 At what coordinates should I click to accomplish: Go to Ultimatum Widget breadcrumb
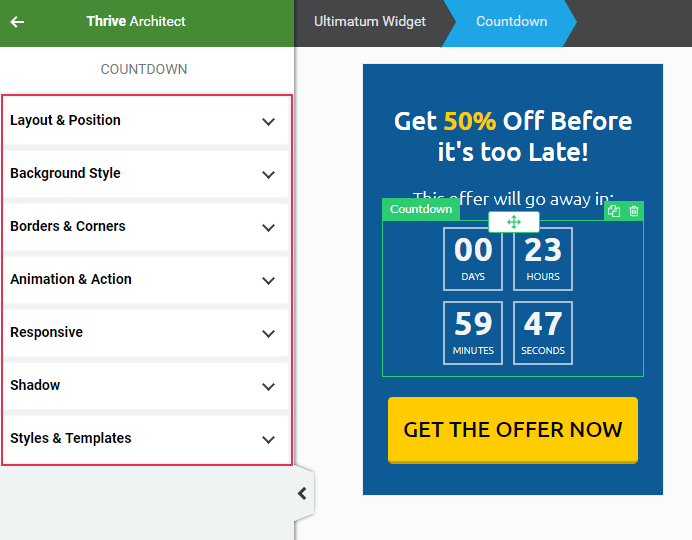370,22
